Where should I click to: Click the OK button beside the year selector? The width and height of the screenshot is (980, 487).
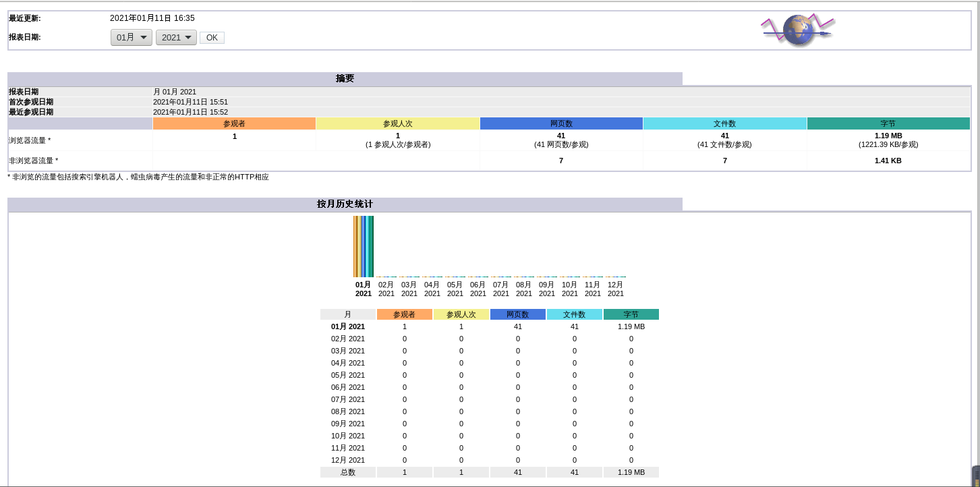point(212,38)
